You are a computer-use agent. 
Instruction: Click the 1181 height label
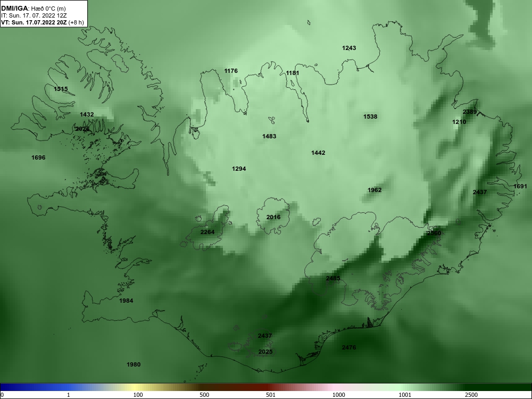[293, 73]
